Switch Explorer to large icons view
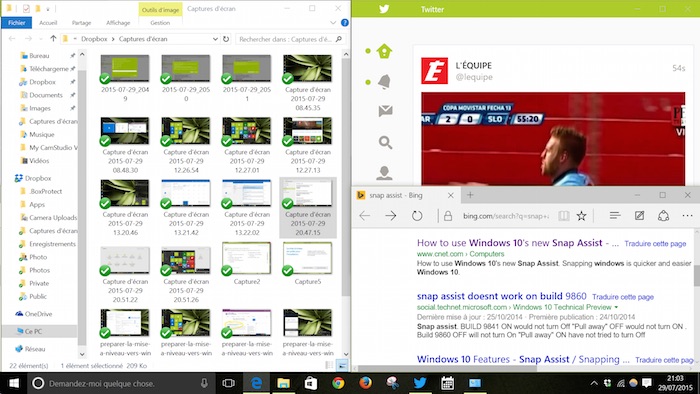 pos(342,365)
